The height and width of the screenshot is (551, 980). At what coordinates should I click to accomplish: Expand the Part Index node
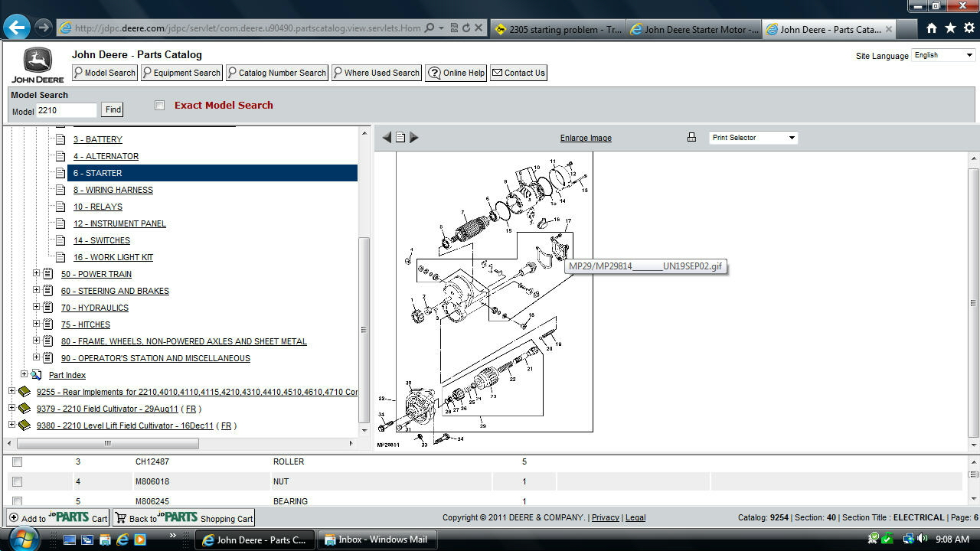click(x=24, y=374)
